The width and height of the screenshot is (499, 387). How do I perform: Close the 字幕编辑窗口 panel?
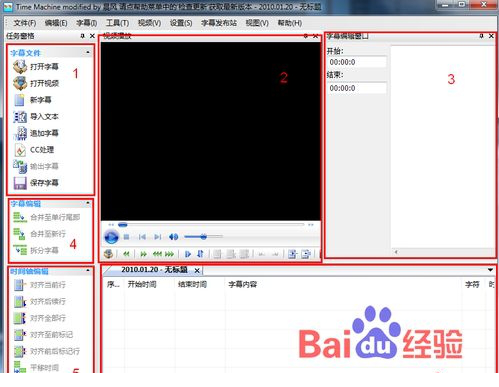[x=491, y=36]
